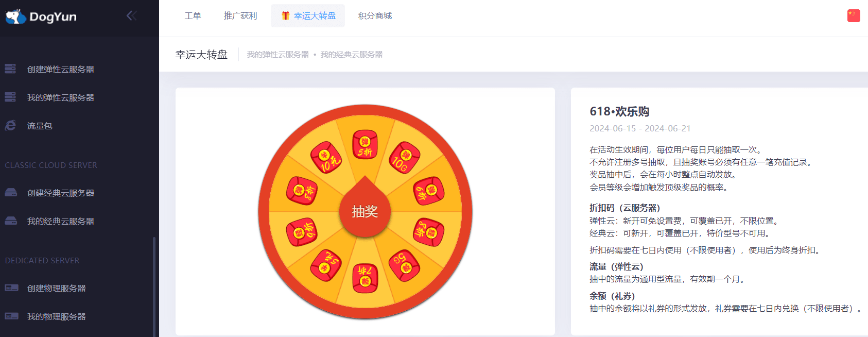Click the 5折 red envelope on the wheel
Image resolution: width=868 pixels, height=337 pixels.
[x=365, y=144]
